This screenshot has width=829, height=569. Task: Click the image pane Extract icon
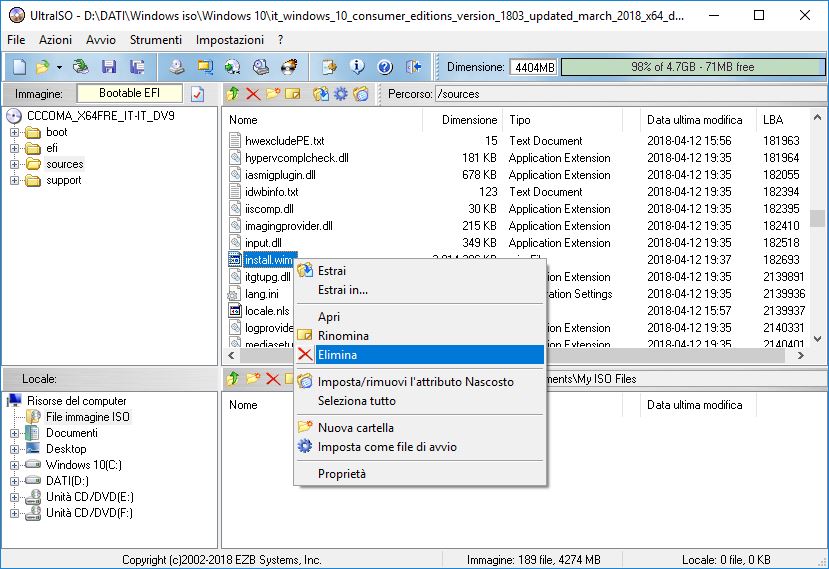[x=320, y=94]
